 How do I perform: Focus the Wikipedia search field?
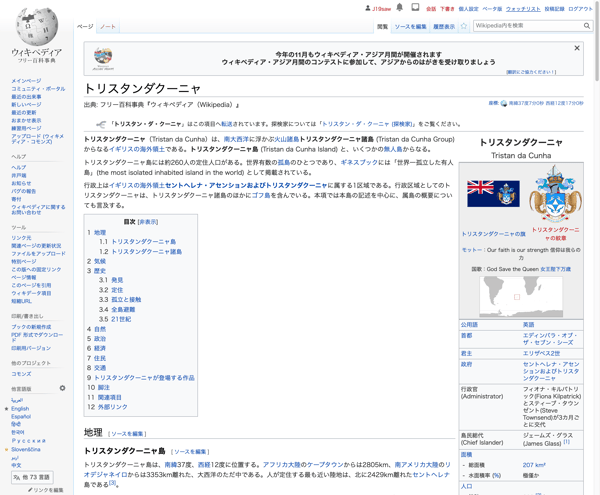(528, 26)
